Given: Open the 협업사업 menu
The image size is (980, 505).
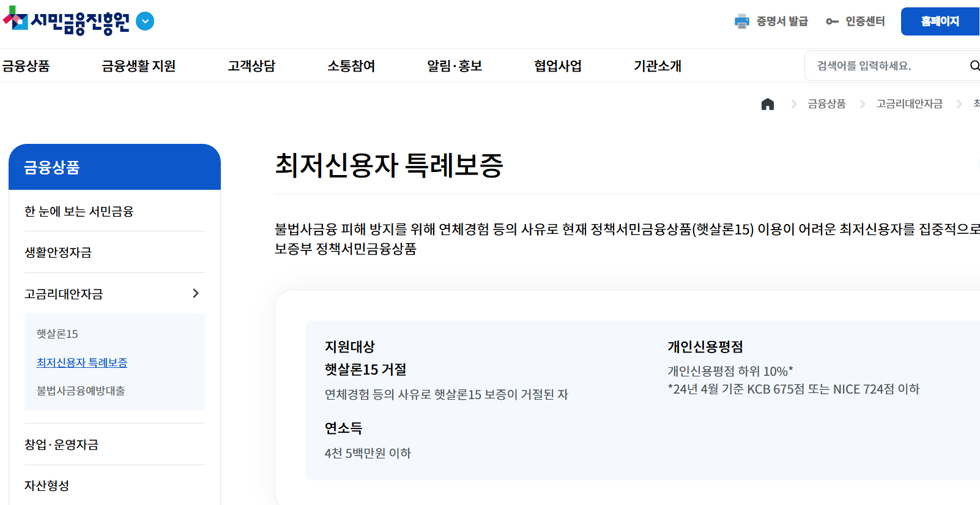Looking at the screenshot, I should pyautogui.click(x=558, y=65).
